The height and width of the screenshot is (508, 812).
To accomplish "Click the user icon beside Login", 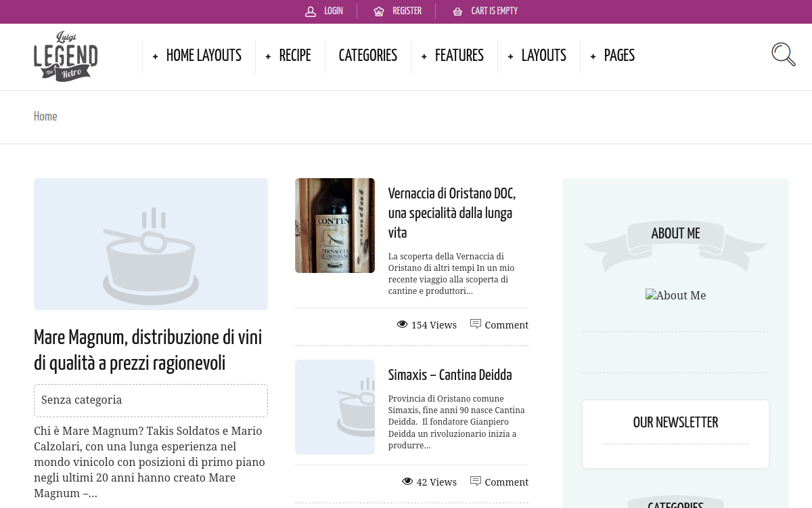I will (x=311, y=12).
